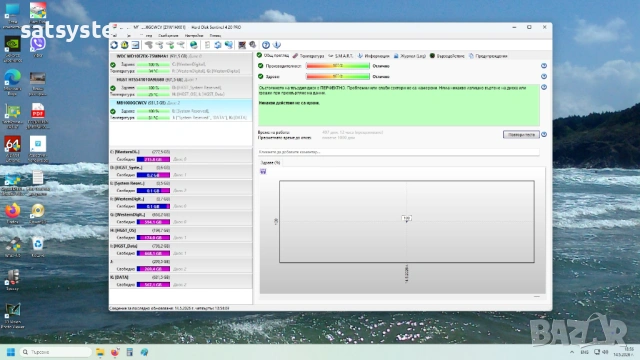The width and height of the screenshot is (640, 360).
Task: Open the Диск menu
Action: coord(129,36)
